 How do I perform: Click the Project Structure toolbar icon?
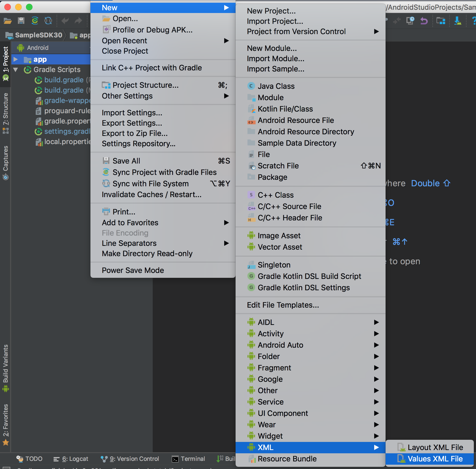tap(441, 21)
